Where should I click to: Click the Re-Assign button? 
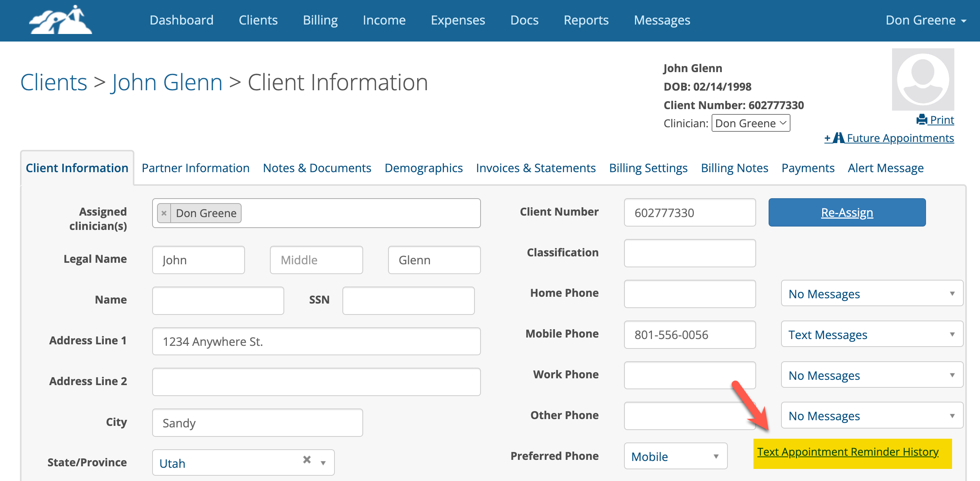tap(847, 212)
